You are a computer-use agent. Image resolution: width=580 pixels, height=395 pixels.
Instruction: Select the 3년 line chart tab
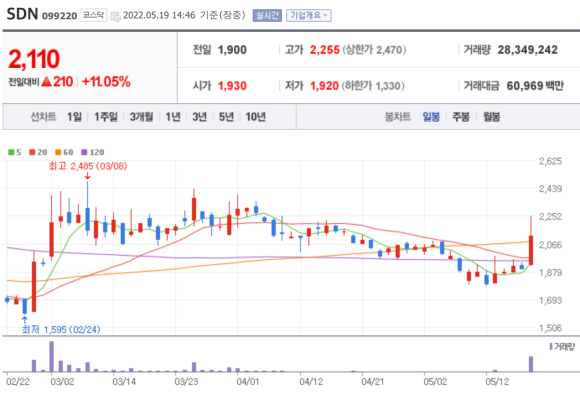point(199,117)
